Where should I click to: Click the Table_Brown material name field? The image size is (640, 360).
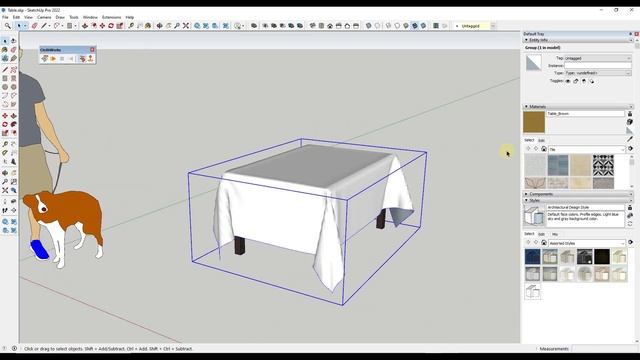(586, 114)
